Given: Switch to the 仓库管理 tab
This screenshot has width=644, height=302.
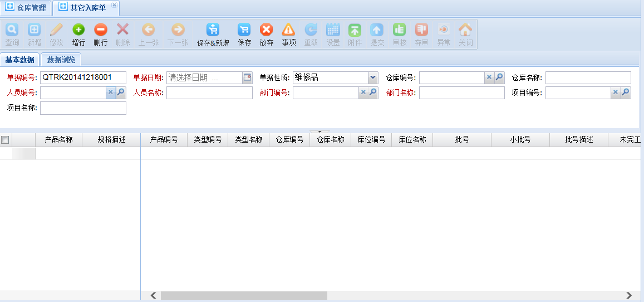Looking at the screenshot, I should click(26, 8).
